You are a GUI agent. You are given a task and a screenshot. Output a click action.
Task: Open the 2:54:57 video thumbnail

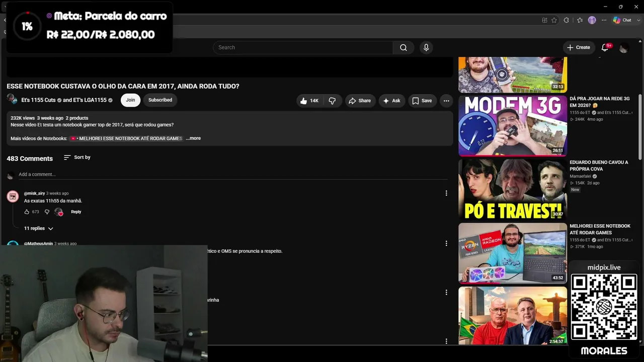point(513,316)
